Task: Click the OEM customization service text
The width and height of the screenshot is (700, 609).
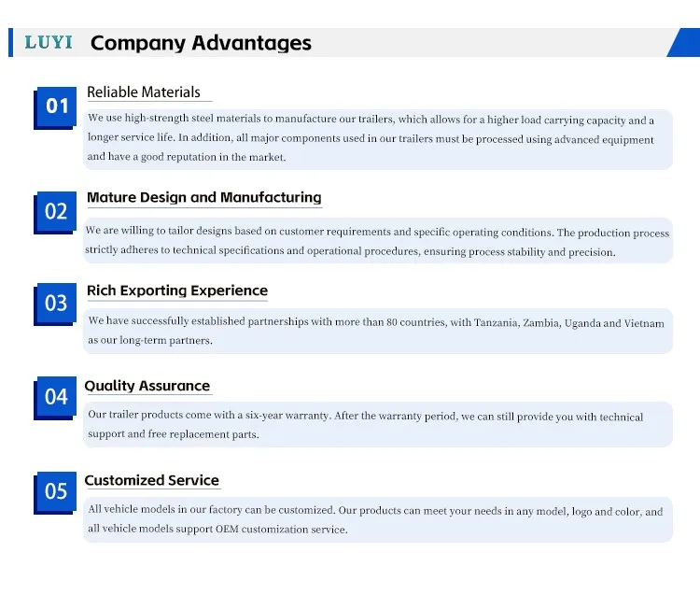Action: point(375,519)
